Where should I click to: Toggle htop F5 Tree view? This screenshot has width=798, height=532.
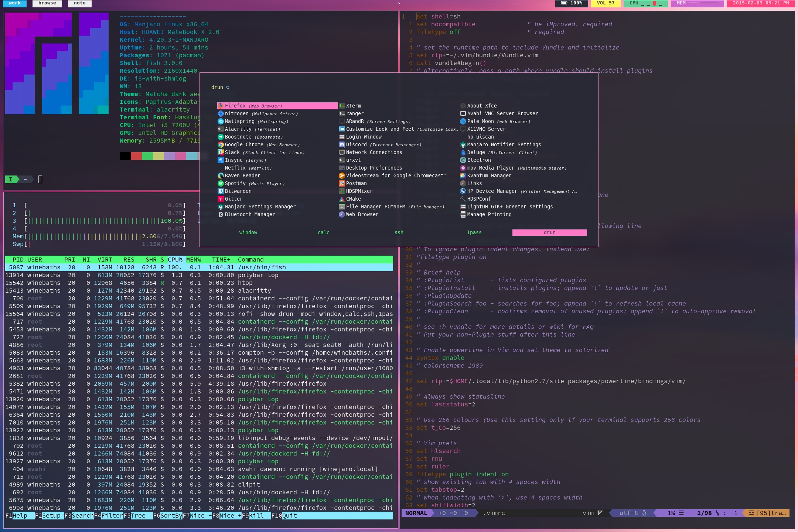138,515
